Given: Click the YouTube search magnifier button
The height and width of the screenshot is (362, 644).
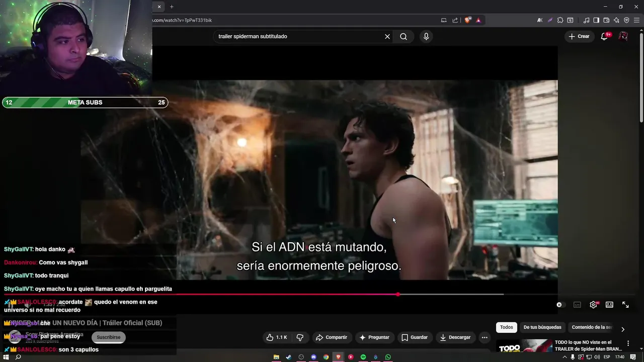Looking at the screenshot, I should (404, 36).
